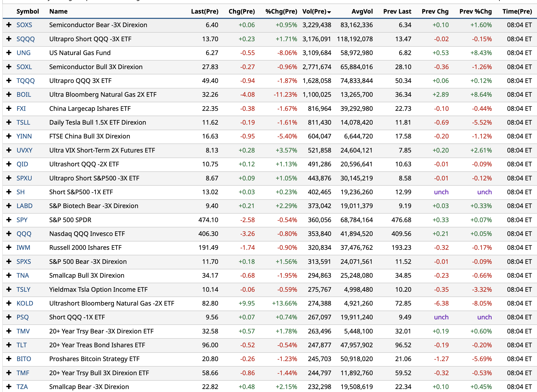The image size is (537, 392).
Task: Click the plus icon beside TZA
Action: click(x=9, y=387)
